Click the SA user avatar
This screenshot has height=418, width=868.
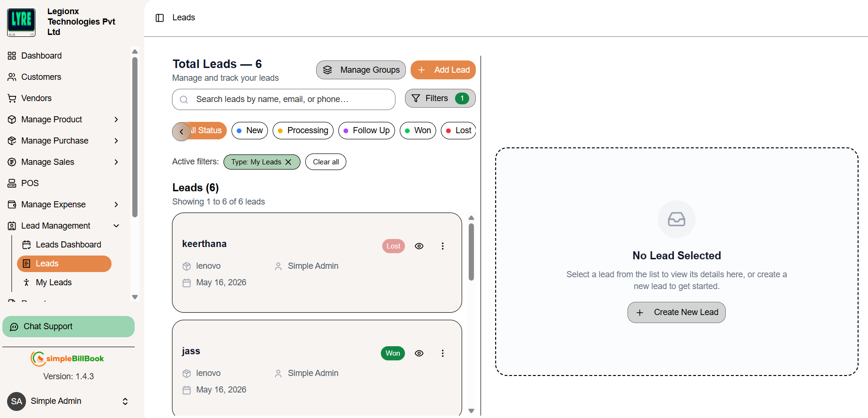point(17,401)
